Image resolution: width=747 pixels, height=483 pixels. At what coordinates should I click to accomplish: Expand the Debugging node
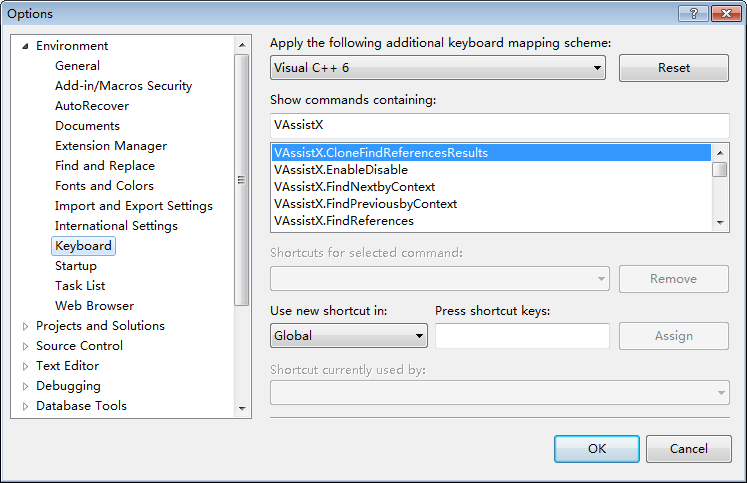[x=26, y=386]
